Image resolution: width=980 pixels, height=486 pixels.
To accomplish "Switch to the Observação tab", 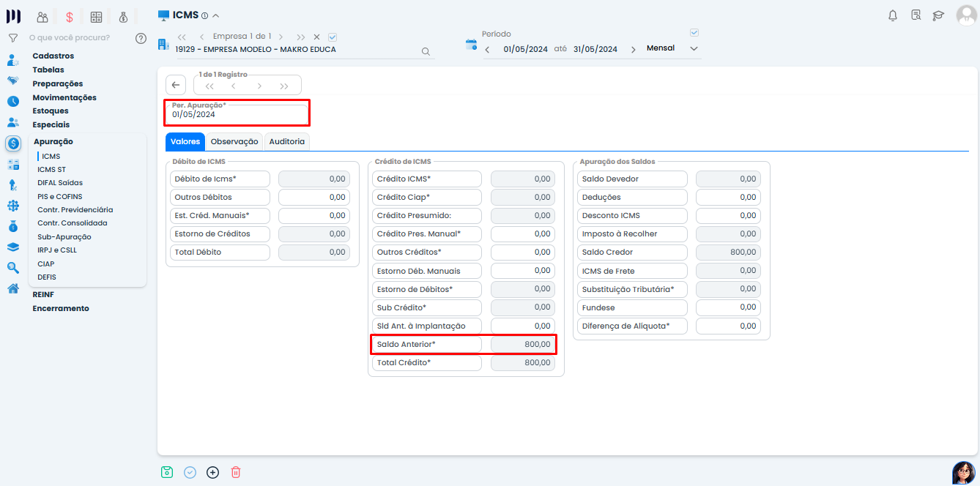I will [x=234, y=141].
